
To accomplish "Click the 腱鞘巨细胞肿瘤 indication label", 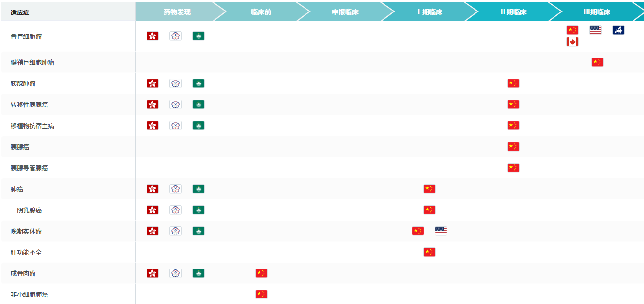I will click(x=33, y=63).
